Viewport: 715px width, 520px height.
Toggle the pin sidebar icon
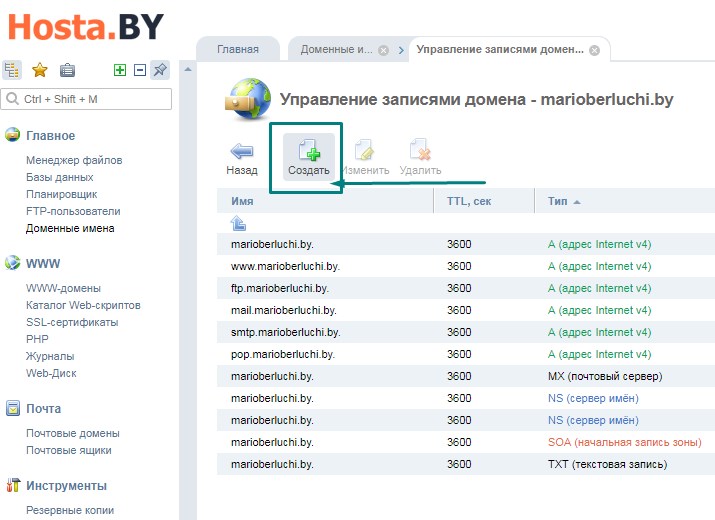tap(160, 70)
